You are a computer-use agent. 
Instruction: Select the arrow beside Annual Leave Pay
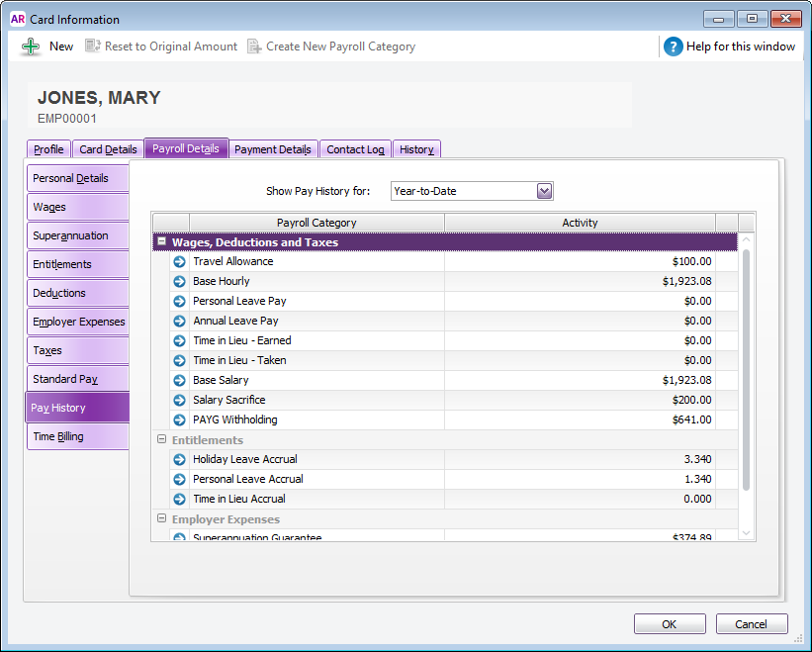[x=179, y=322]
